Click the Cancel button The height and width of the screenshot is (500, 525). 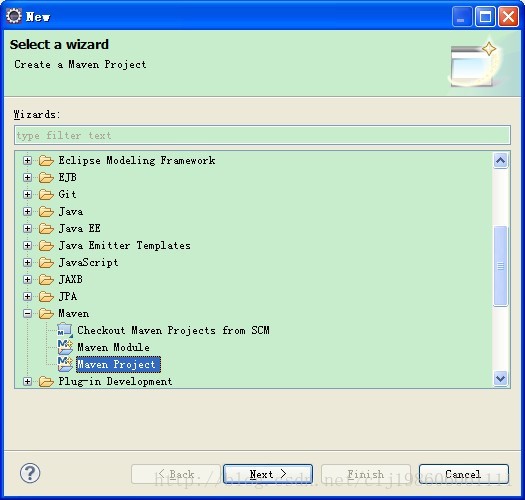[464, 474]
